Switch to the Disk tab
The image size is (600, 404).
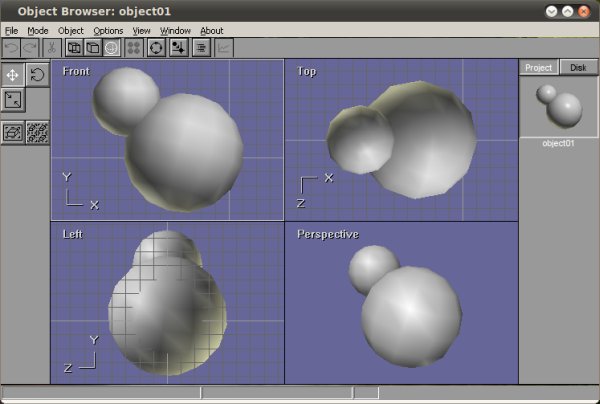[x=577, y=67]
